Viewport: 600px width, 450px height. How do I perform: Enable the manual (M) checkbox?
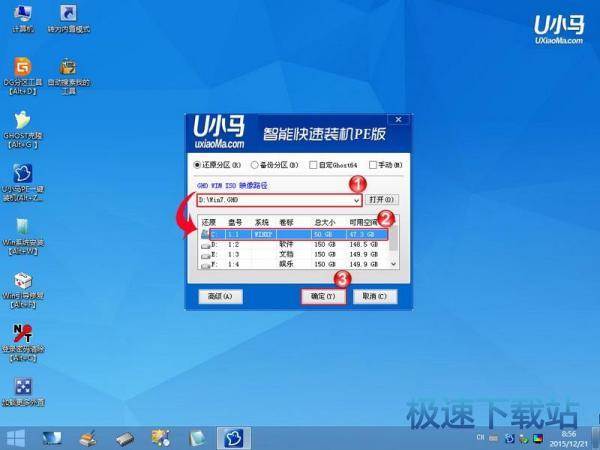click(x=373, y=165)
